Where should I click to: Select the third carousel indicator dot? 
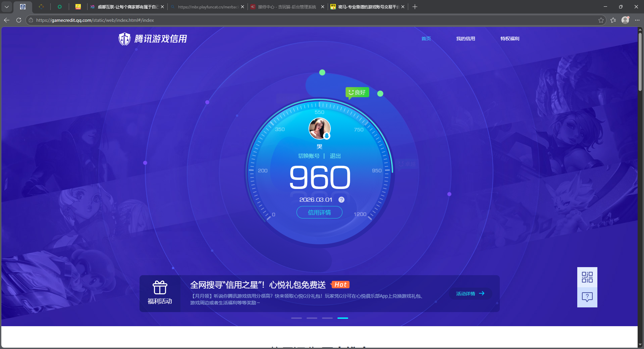click(x=327, y=318)
